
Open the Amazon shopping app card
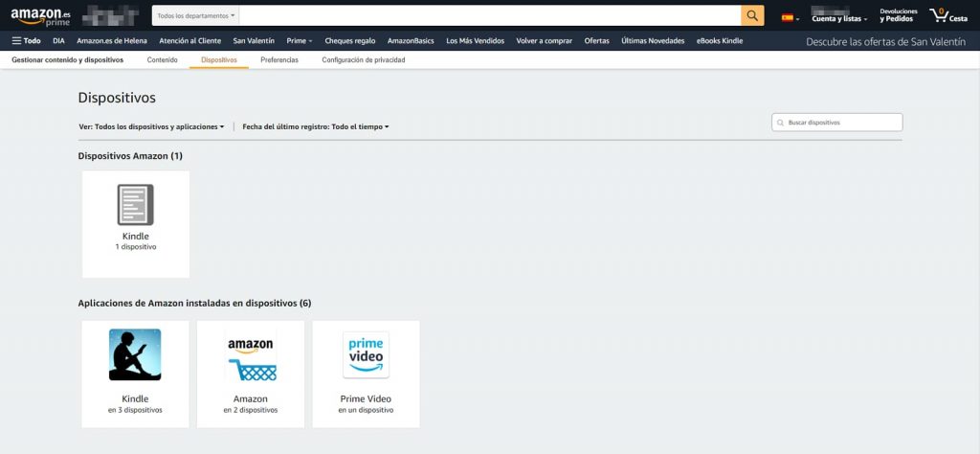point(251,374)
